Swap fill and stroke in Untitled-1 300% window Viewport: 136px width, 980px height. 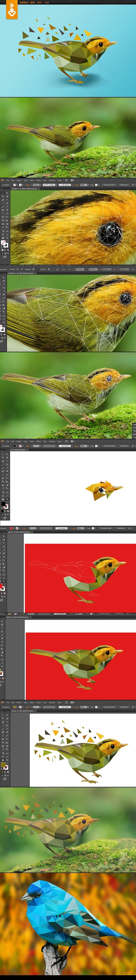pos(8,240)
